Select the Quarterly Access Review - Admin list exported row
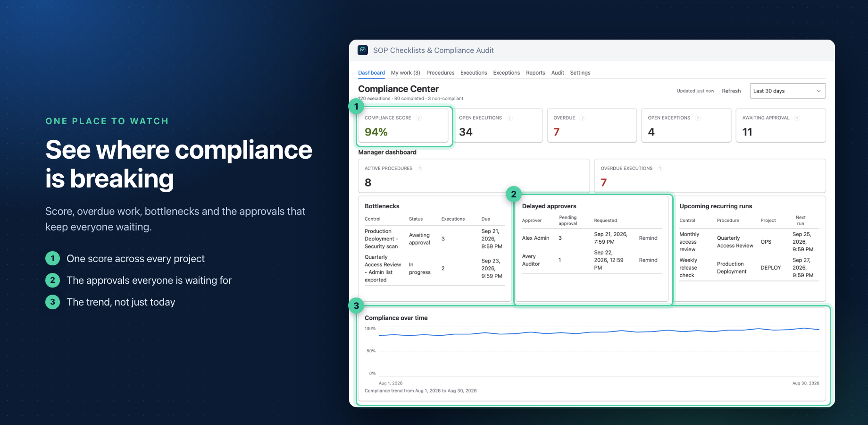Screen dimensions: 868x425 pos(434,269)
